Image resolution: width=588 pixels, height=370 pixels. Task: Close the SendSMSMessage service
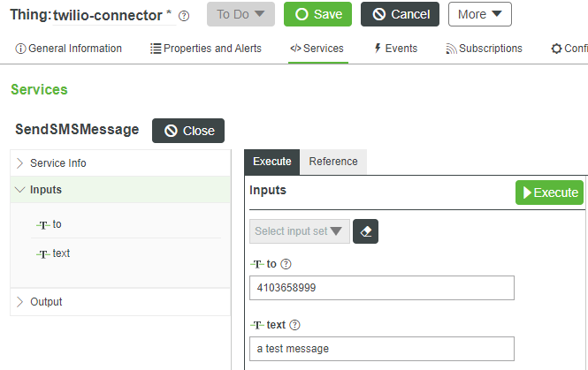[x=188, y=131]
